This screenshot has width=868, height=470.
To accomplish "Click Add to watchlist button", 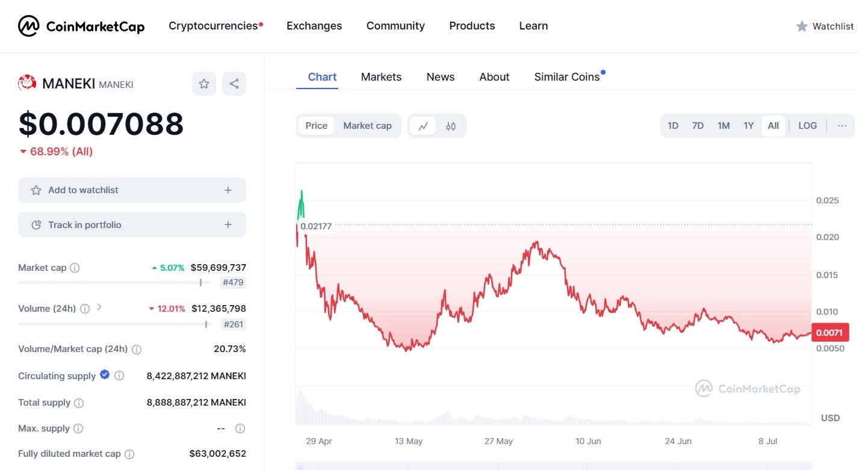I will [132, 190].
